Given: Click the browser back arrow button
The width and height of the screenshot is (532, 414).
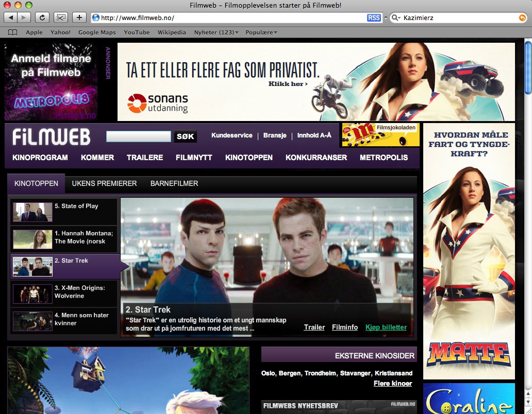Looking at the screenshot, I should 10,18.
